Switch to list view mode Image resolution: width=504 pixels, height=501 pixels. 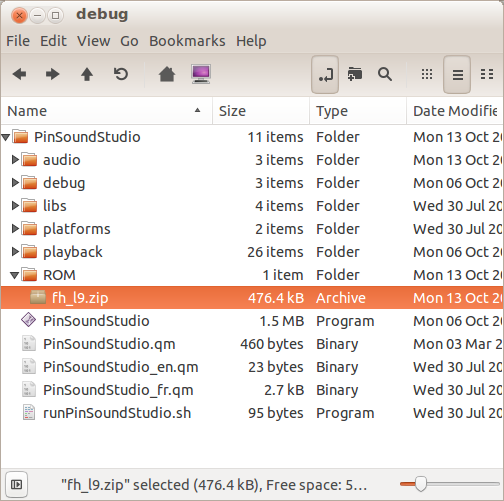pos(457,74)
